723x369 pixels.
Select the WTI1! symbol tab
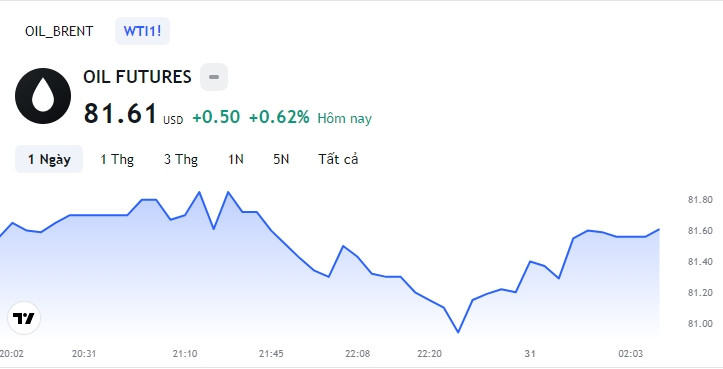click(x=142, y=31)
